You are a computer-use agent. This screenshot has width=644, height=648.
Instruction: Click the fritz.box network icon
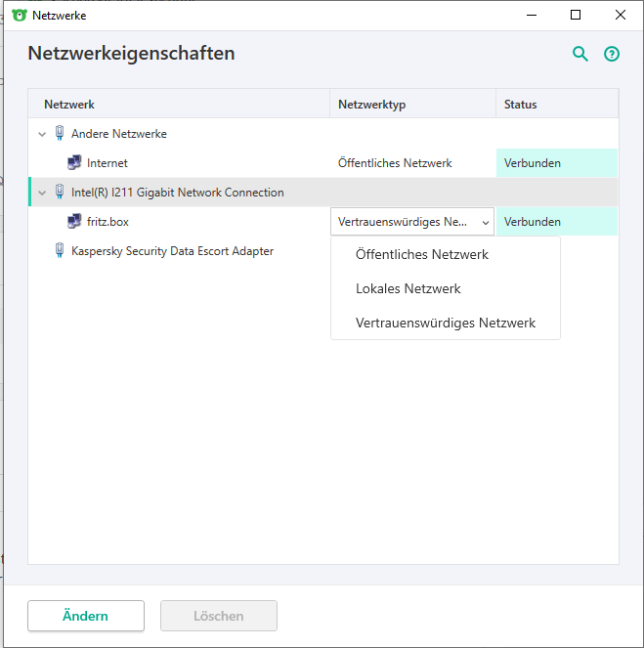coord(74,222)
